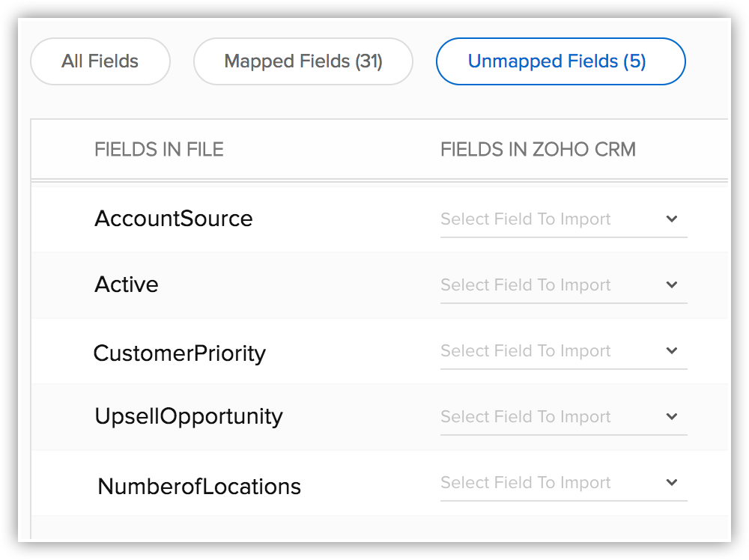Select Unmapped Fields (5) tab
The image size is (749, 560).
pyautogui.click(x=560, y=61)
